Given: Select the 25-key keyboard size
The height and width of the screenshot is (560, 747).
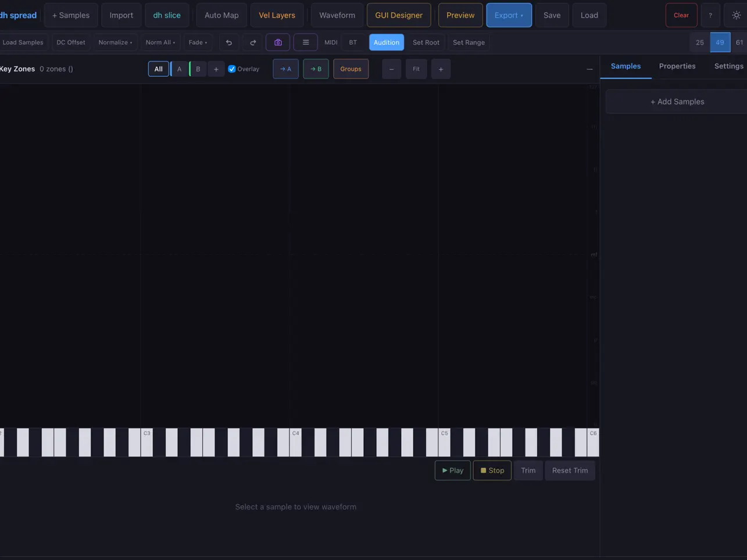Looking at the screenshot, I should pyautogui.click(x=700, y=42).
